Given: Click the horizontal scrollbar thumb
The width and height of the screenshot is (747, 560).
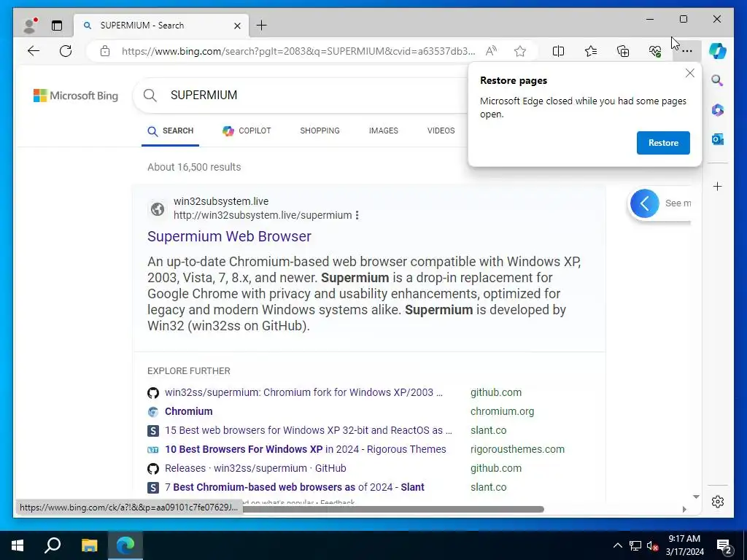Looking at the screenshot, I should click(393, 510).
